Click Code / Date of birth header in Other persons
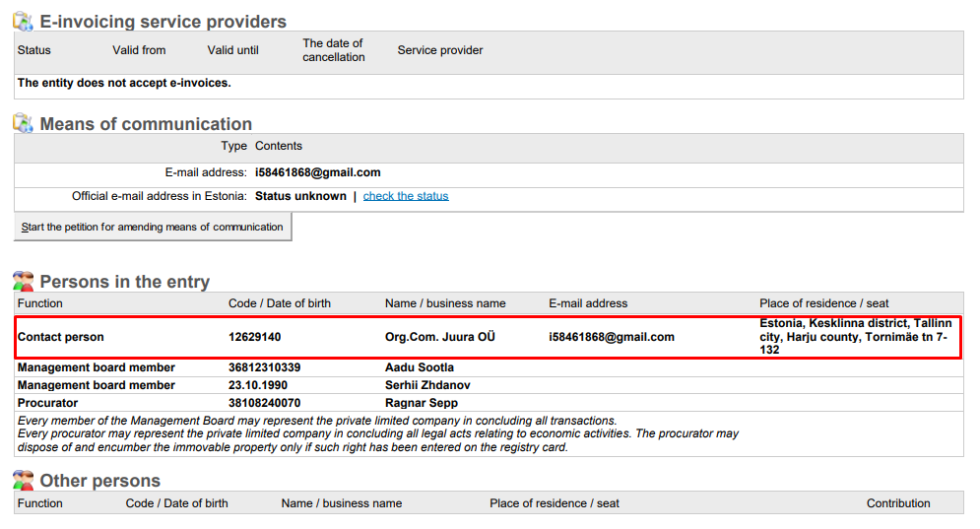980x529 pixels. pyautogui.click(x=177, y=503)
